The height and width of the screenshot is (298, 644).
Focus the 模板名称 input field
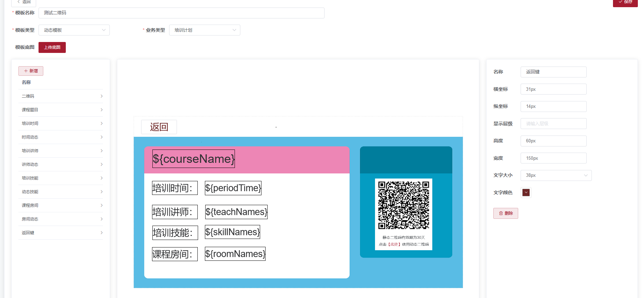tap(181, 13)
